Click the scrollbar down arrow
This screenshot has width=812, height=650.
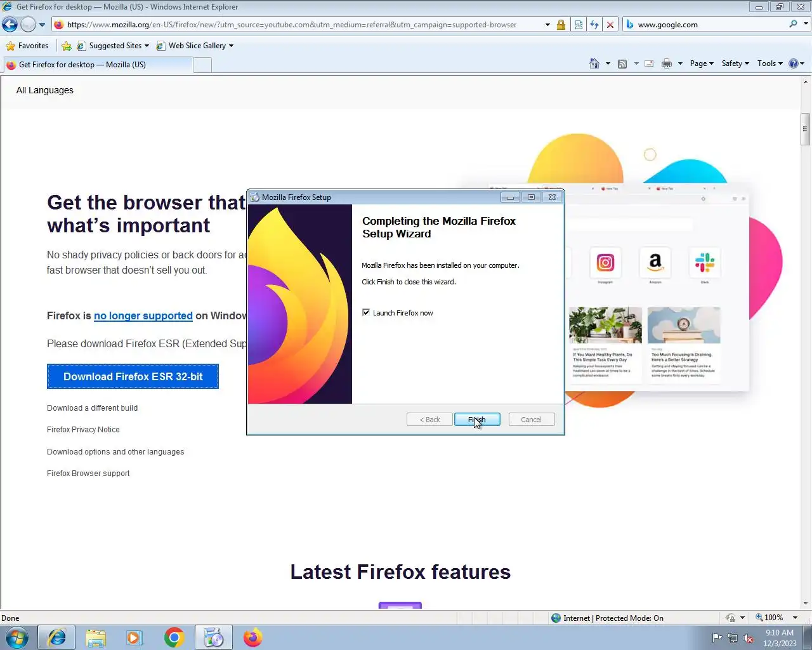806,604
